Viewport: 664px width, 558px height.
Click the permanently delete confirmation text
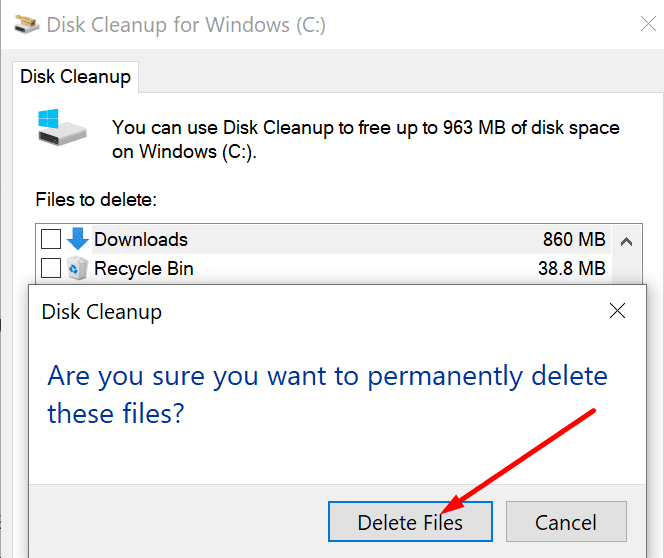[x=327, y=394]
